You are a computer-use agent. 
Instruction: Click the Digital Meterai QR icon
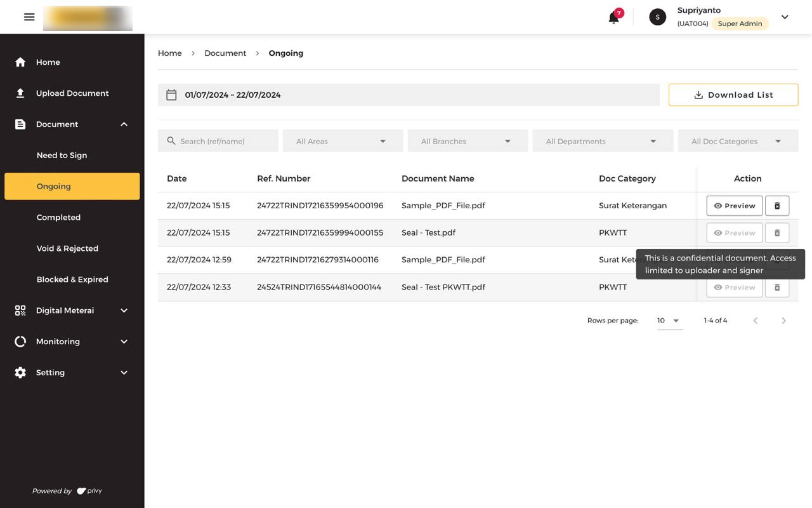pyautogui.click(x=20, y=311)
